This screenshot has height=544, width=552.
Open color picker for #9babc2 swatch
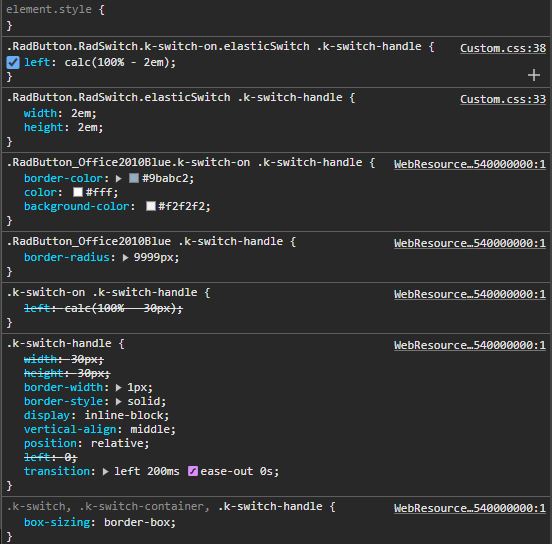pos(134,178)
